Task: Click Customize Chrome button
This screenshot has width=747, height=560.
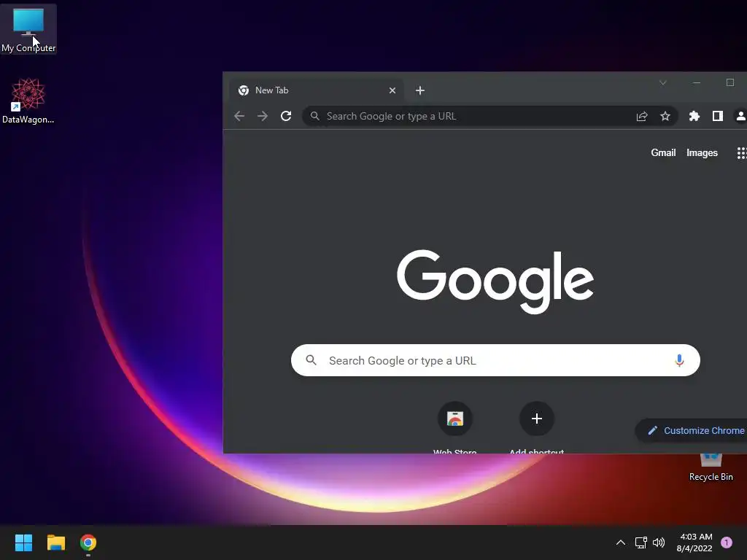Action: [692, 430]
